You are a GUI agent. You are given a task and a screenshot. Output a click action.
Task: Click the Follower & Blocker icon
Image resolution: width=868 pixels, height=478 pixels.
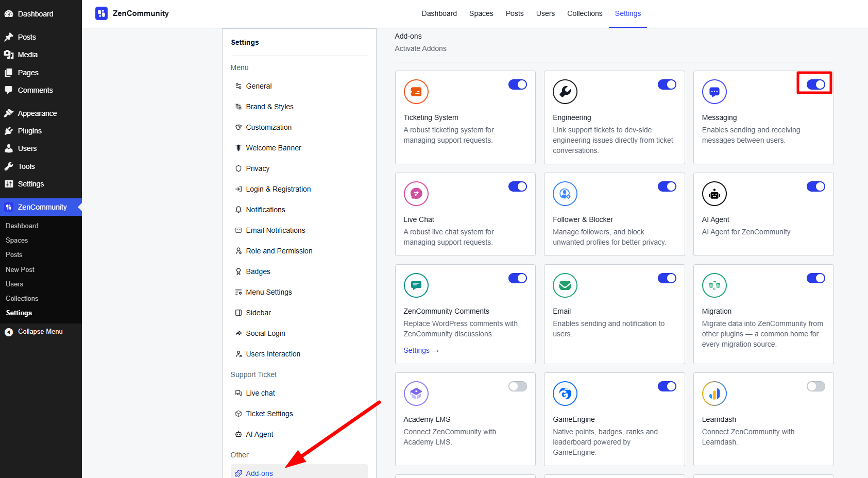(x=565, y=194)
